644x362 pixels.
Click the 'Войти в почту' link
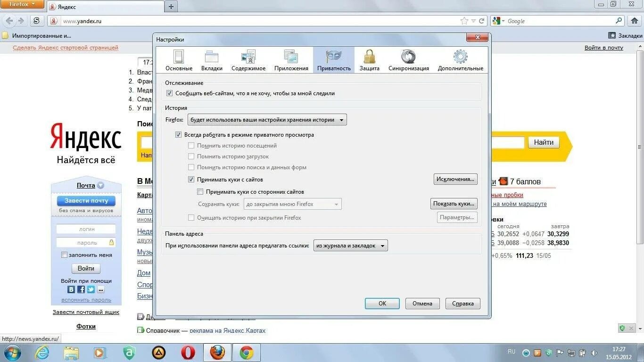(604, 48)
